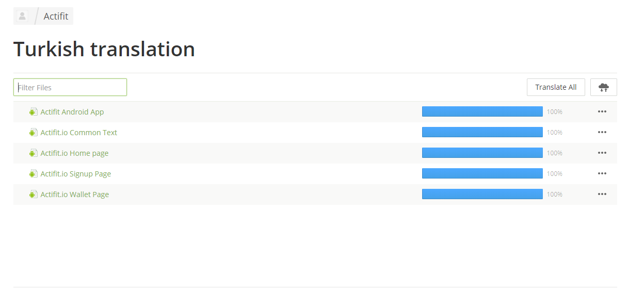Screen dimensions: 644x291
Task: Open the three-dot menu for Actifit.io Home page
Action: tap(602, 153)
